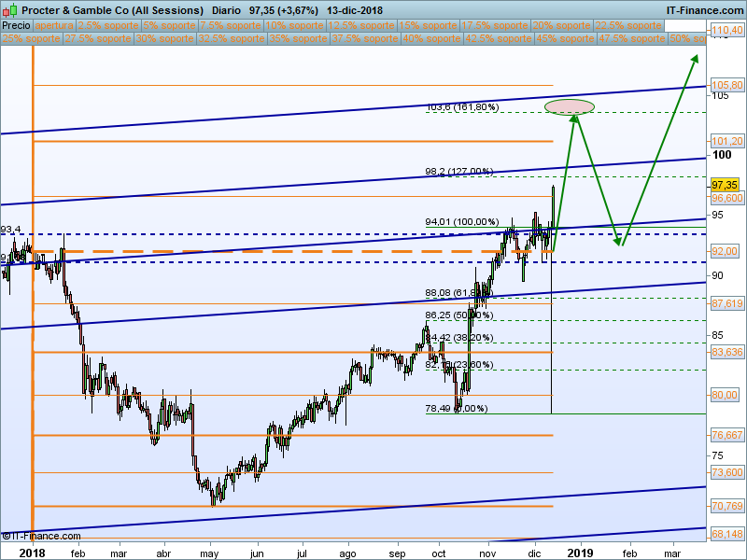This screenshot has width=747, height=560.
Task: Click the 80,00 price axis tag
Action: (725, 395)
